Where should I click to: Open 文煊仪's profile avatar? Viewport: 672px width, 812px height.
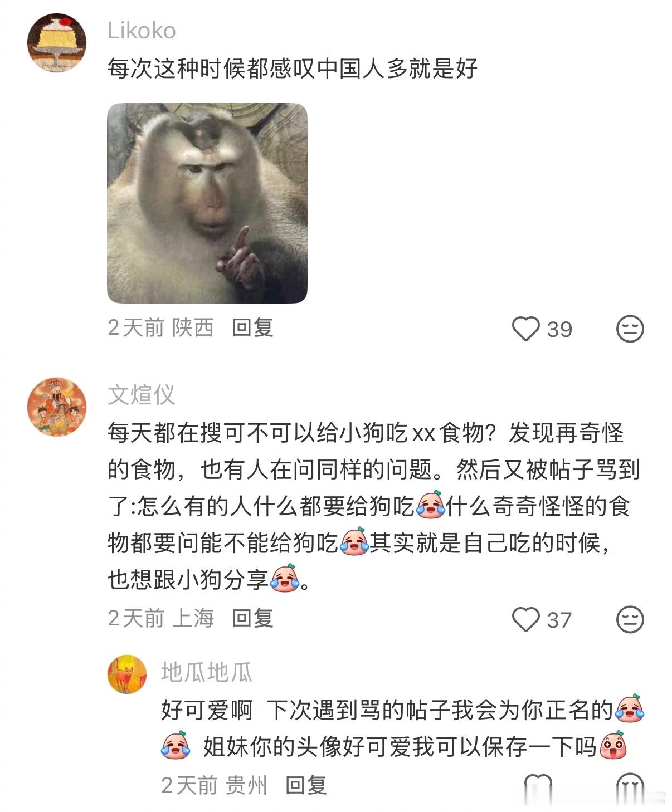coord(57,407)
